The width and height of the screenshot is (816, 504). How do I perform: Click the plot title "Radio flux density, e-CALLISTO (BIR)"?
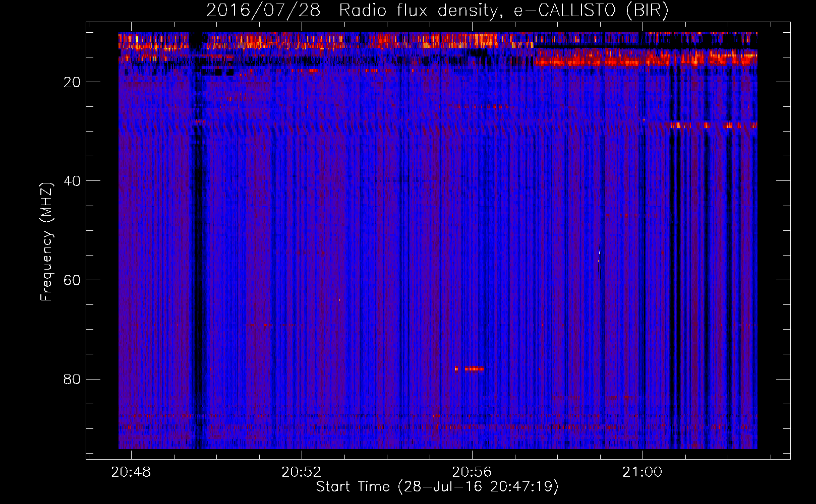click(x=503, y=11)
